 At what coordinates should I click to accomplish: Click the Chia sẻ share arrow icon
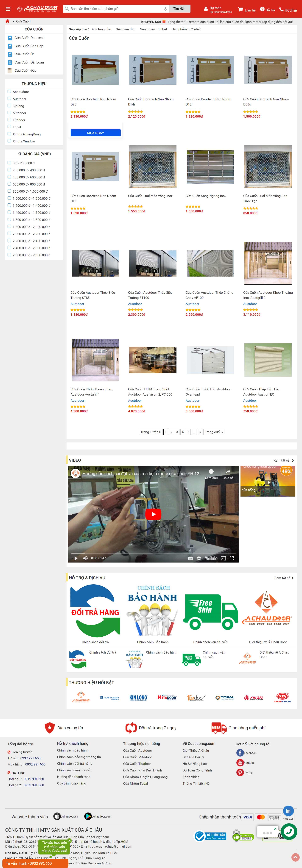(x=228, y=471)
